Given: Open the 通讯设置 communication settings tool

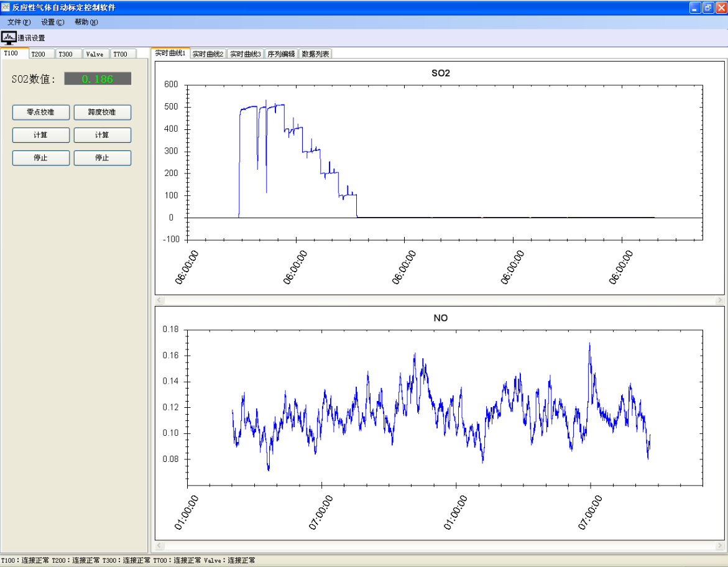Looking at the screenshot, I should [23, 38].
